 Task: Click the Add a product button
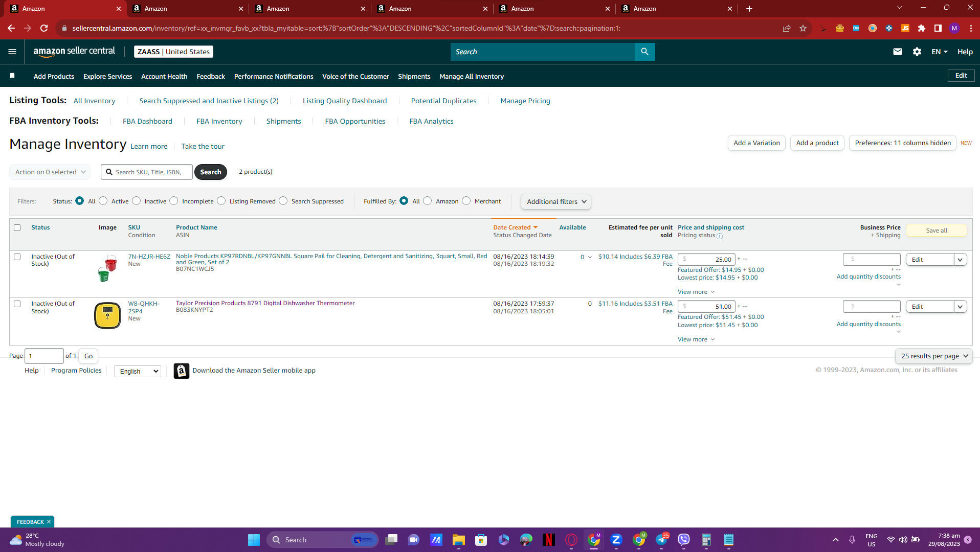[x=817, y=143]
